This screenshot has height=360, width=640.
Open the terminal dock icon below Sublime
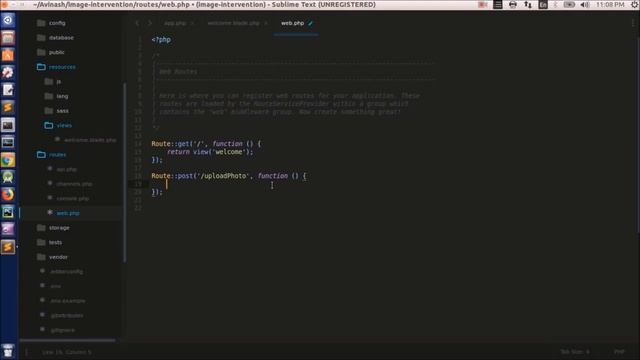(8, 125)
